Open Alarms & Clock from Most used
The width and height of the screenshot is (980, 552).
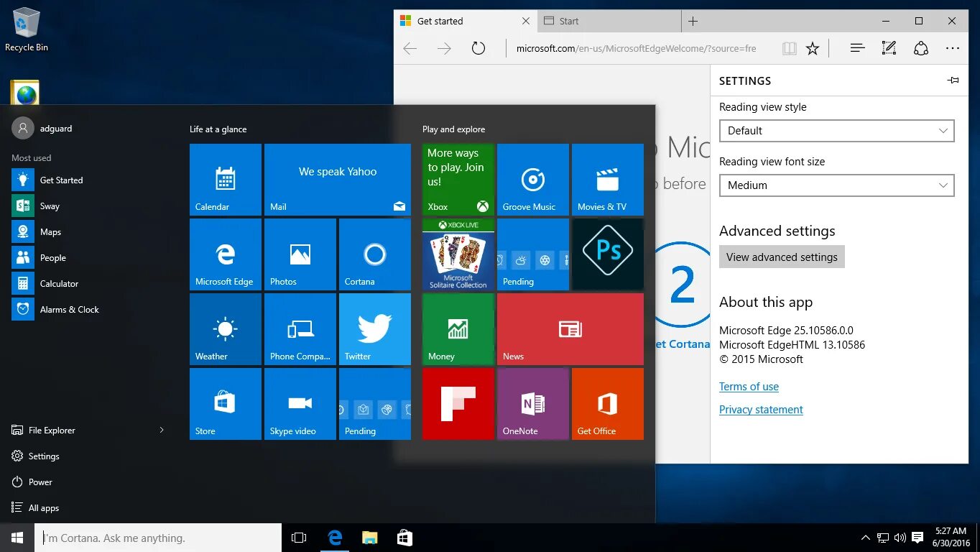coord(91,309)
